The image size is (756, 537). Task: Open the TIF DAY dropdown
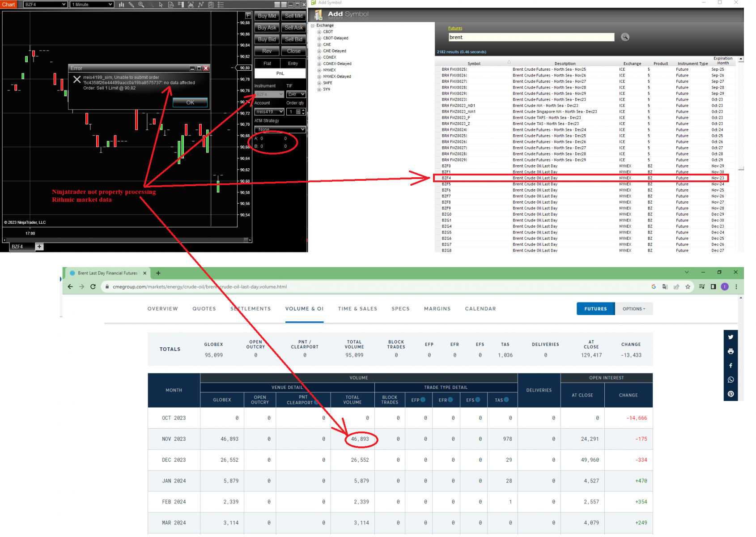pyautogui.click(x=296, y=94)
